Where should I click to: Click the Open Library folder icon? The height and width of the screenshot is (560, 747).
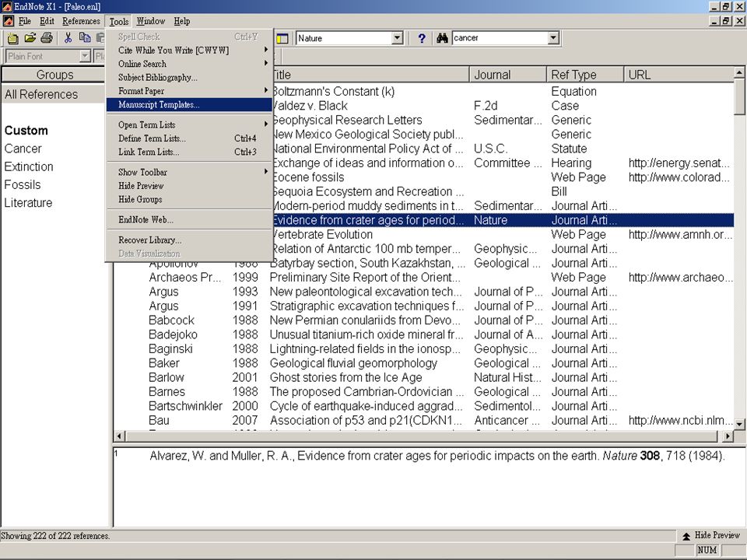click(x=30, y=38)
